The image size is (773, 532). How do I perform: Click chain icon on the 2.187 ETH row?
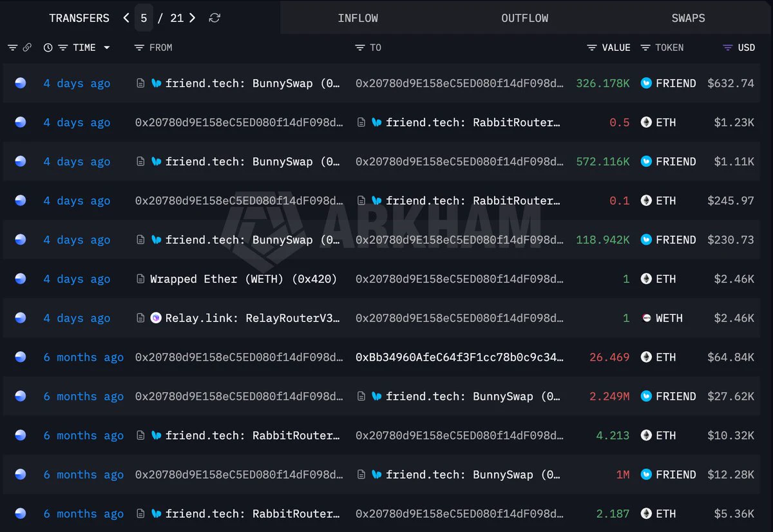(21, 513)
